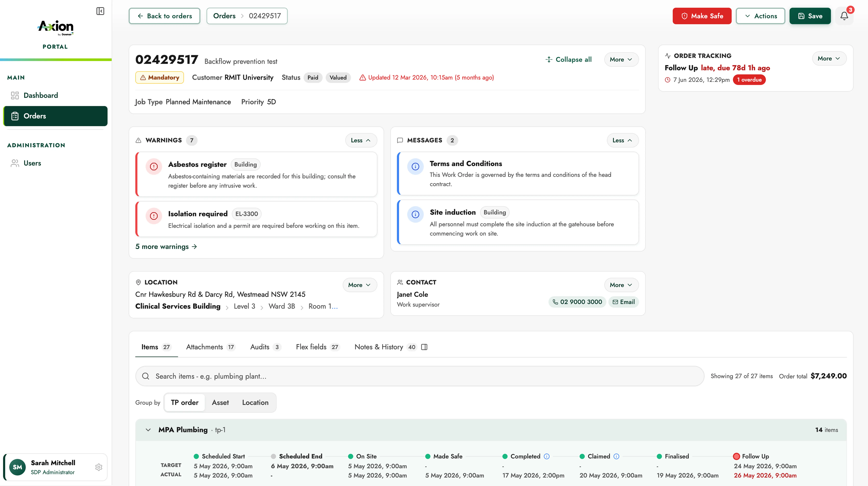
Task: Collapse Warnings with the Less button
Action: tap(361, 140)
